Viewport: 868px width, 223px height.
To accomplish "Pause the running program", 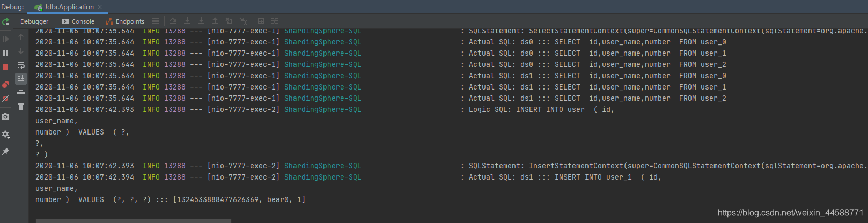I will coord(5,53).
